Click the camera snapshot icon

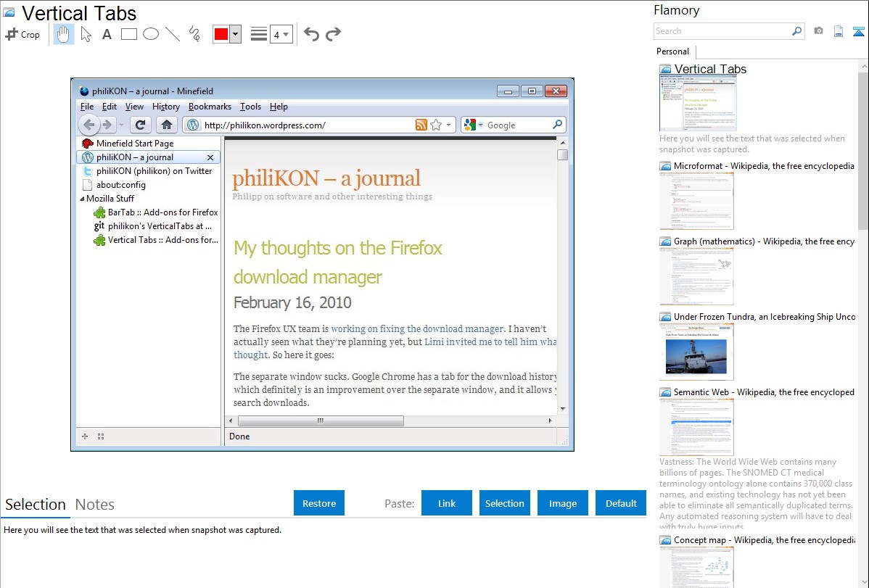click(x=818, y=31)
